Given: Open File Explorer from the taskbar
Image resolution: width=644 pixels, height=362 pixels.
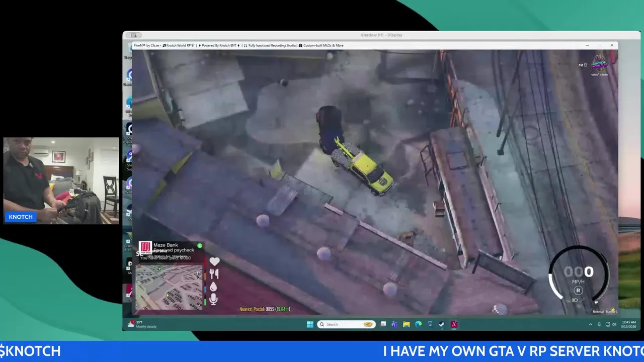Looking at the screenshot, I should tap(406, 324).
